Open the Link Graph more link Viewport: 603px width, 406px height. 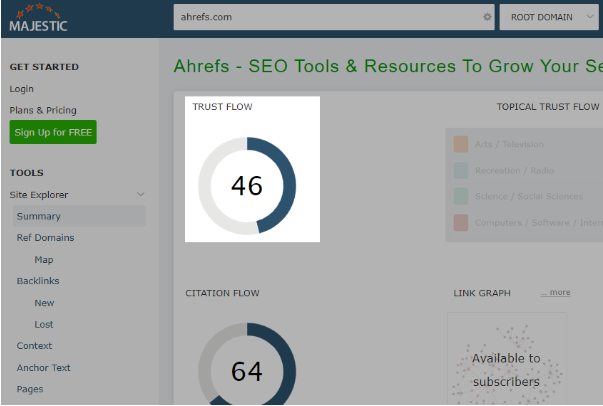click(555, 293)
